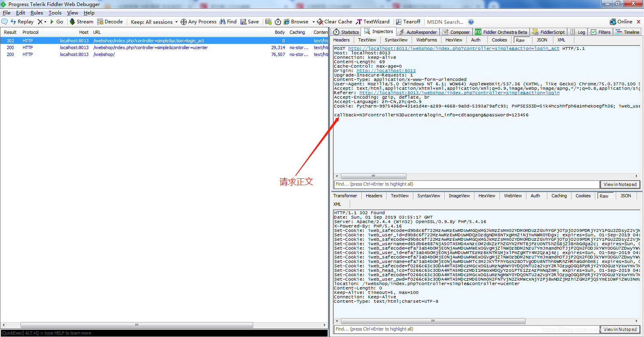The width and height of the screenshot is (644, 337).
Task: Click request View in Notepad button
Action: tap(620, 184)
